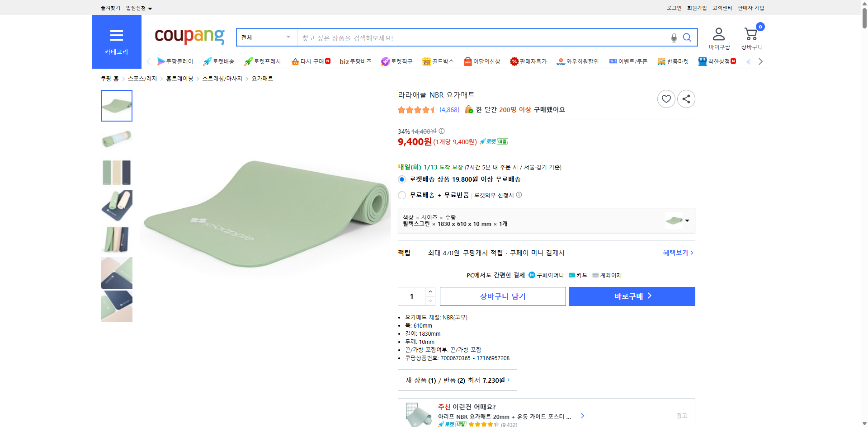This screenshot has height=427, width=868.
Task: Click the 바로구매 purchase button
Action: (x=632, y=296)
